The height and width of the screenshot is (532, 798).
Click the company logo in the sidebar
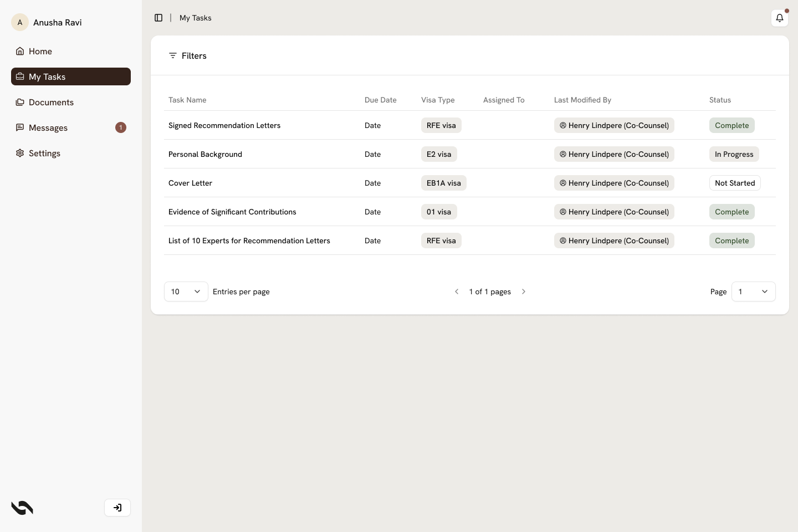point(22,508)
